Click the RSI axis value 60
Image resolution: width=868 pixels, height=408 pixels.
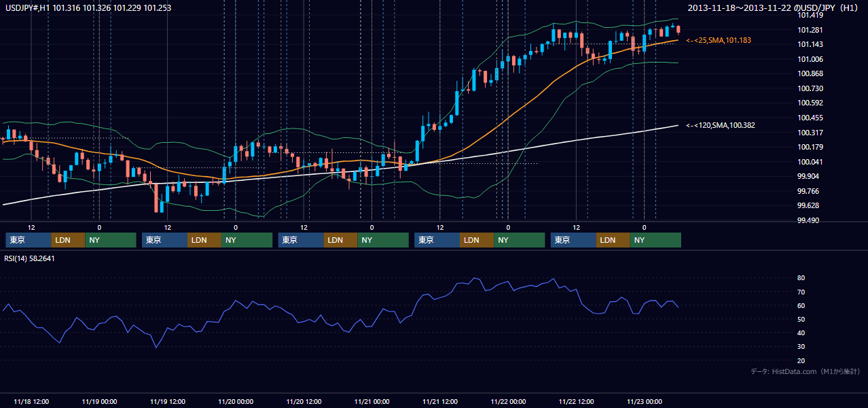(x=801, y=305)
